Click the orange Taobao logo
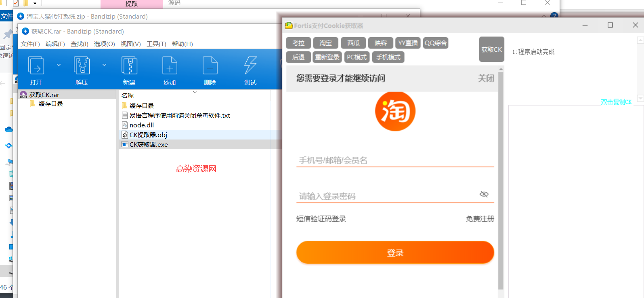The height and width of the screenshot is (298, 644). (395, 111)
